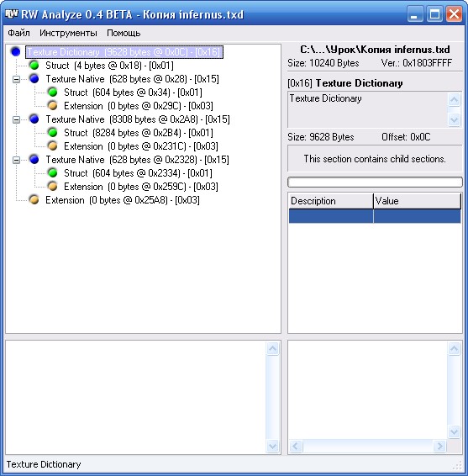This screenshot has height=476, width=468.
Task: Click the window resize grip in status bar
Action: pos(457,465)
